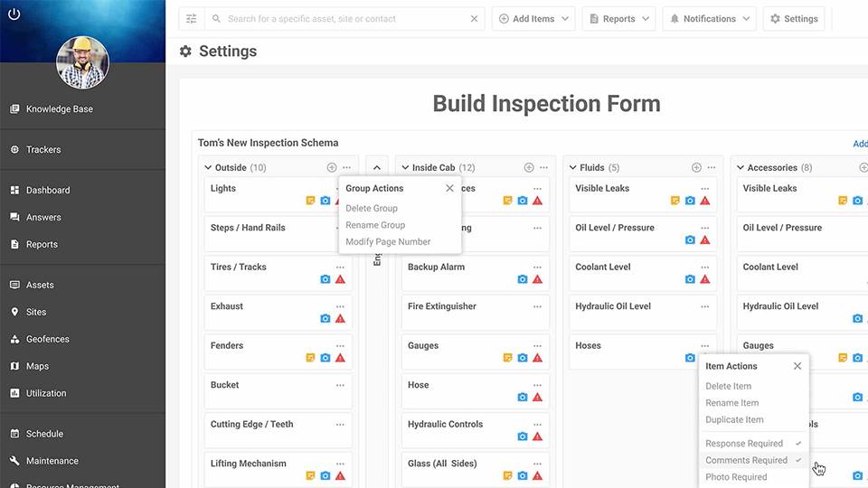The image size is (868, 488).
Task: Enable Photo Required option
Action: click(736, 477)
